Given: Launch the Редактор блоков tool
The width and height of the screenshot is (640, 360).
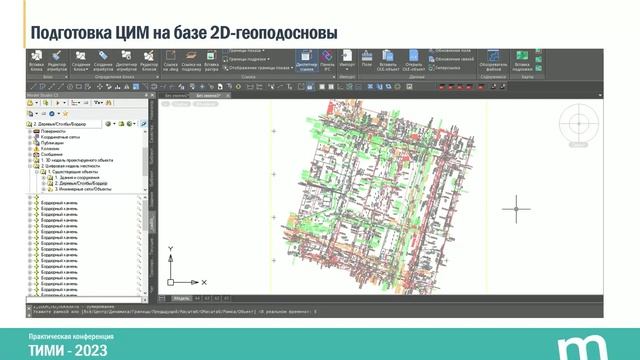Looking at the screenshot, I should tap(149, 61).
